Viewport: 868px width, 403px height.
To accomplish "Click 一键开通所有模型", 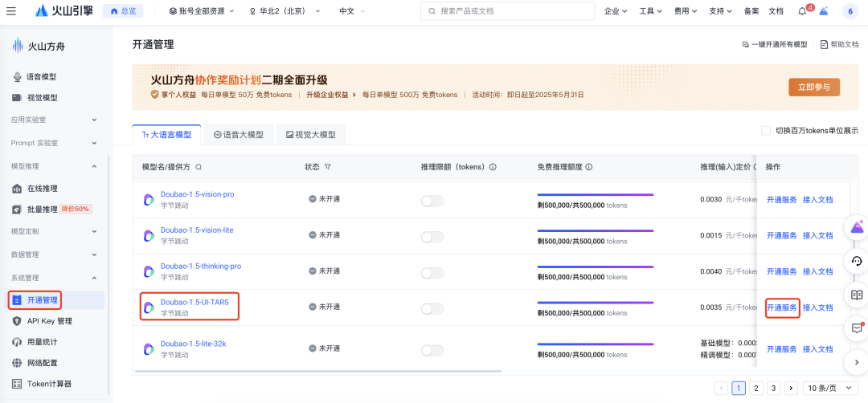I will 775,45.
